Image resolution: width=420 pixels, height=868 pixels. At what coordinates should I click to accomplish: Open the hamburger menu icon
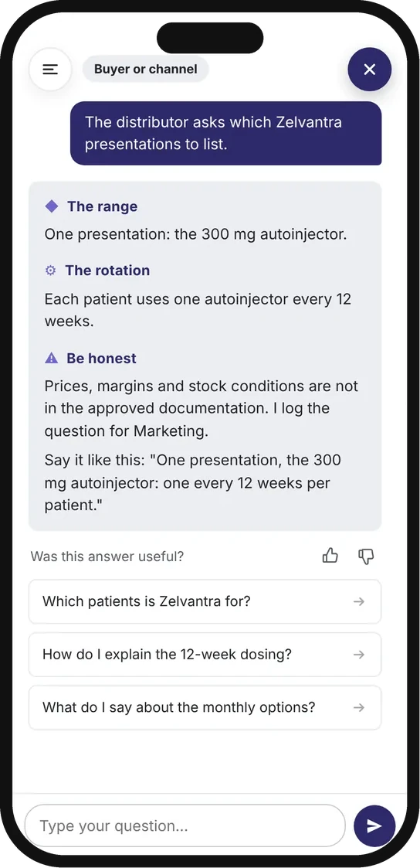[x=50, y=70]
